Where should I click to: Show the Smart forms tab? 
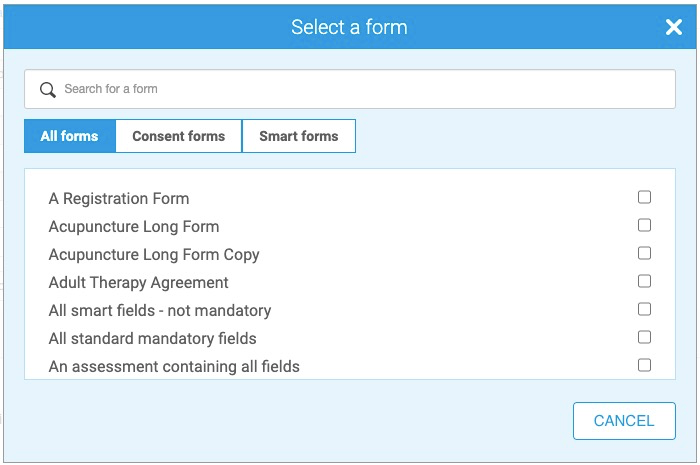click(299, 136)
